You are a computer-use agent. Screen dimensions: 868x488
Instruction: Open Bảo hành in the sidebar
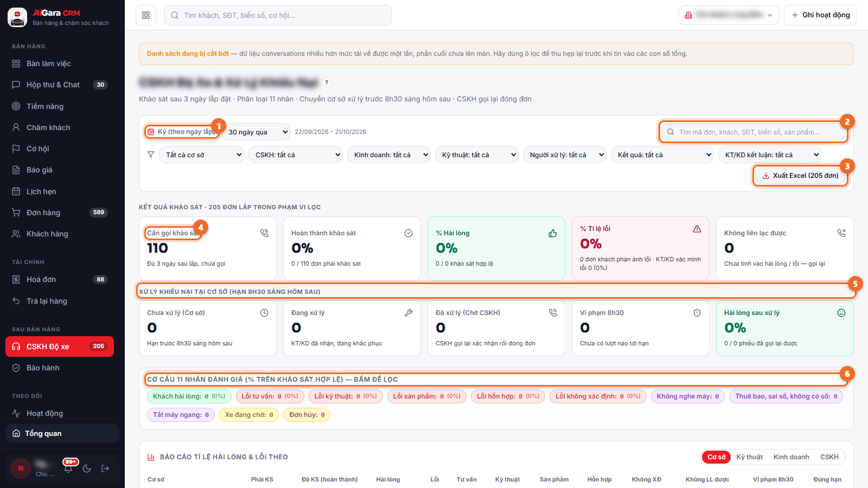[60, 368]
